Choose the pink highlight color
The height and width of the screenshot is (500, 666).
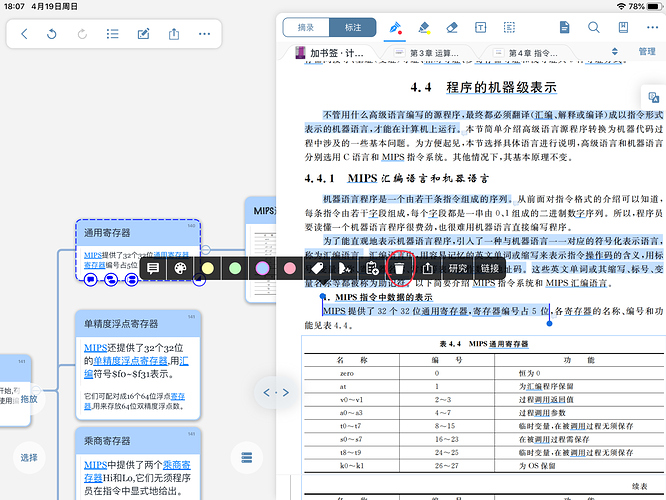point(290,268)
